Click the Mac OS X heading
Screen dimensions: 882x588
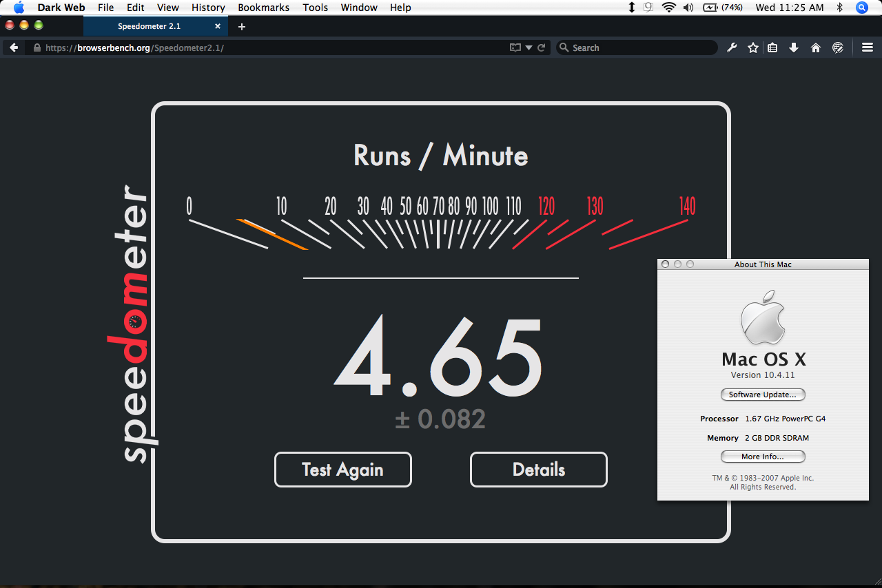point(763,359)
